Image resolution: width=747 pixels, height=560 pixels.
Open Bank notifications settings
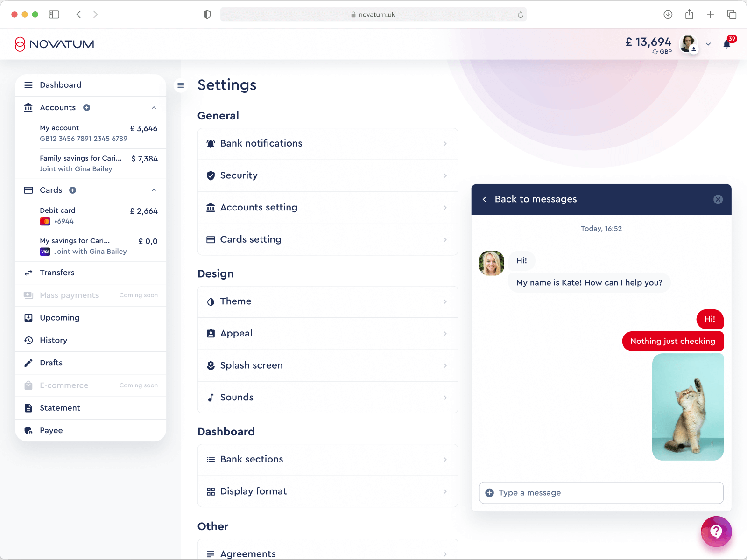pos(328,144)
